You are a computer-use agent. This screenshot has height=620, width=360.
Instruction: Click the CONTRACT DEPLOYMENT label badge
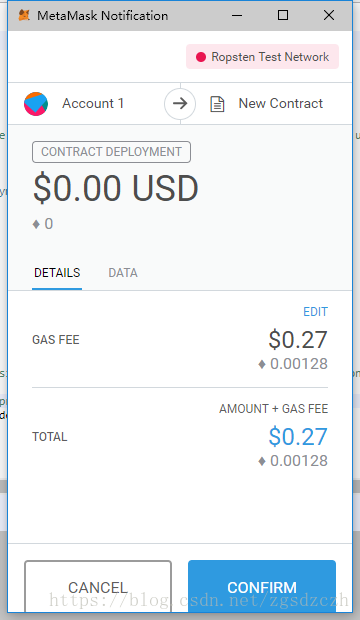(x=111, y=152)
